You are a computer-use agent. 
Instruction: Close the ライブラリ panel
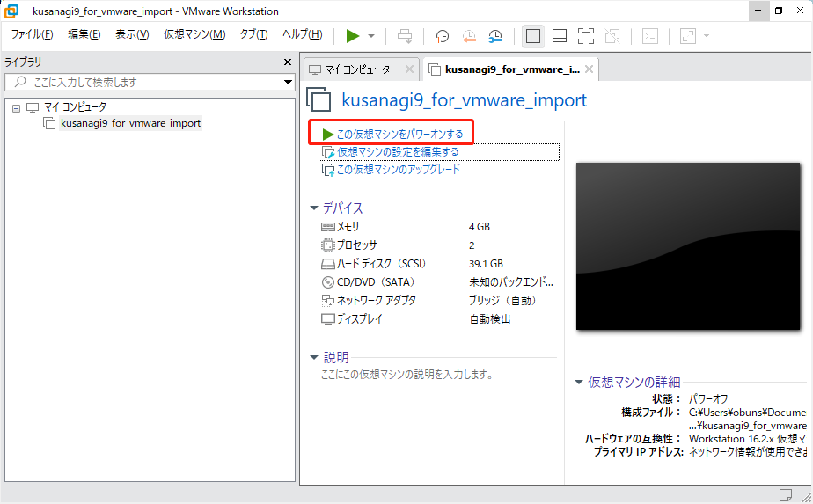click(x=288, y=62)
